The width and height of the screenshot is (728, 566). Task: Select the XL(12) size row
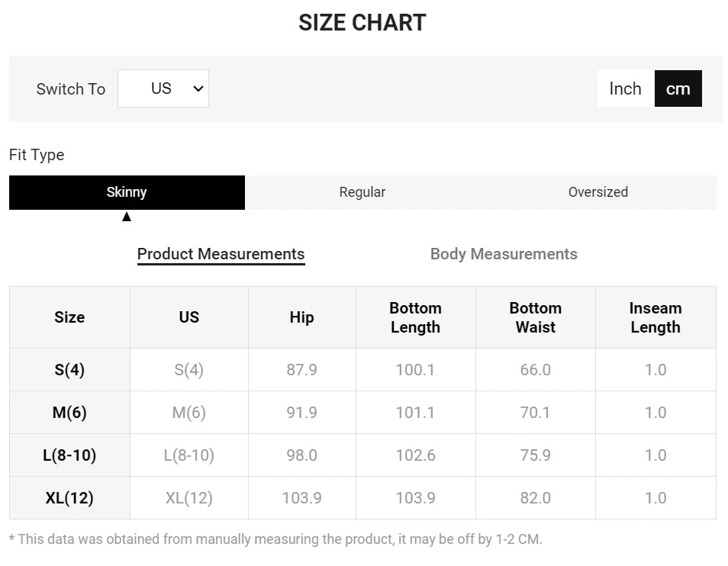tap(69, 497)
